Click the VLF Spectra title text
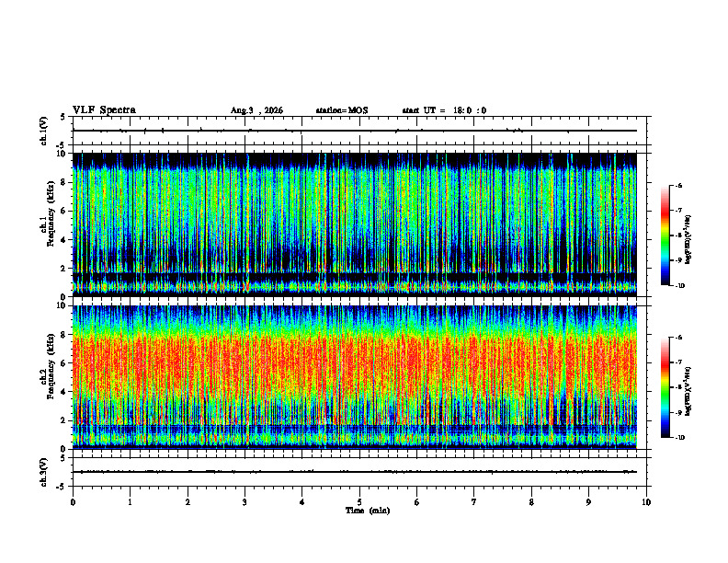The image size is (728, 563). (x=104, y=110)
